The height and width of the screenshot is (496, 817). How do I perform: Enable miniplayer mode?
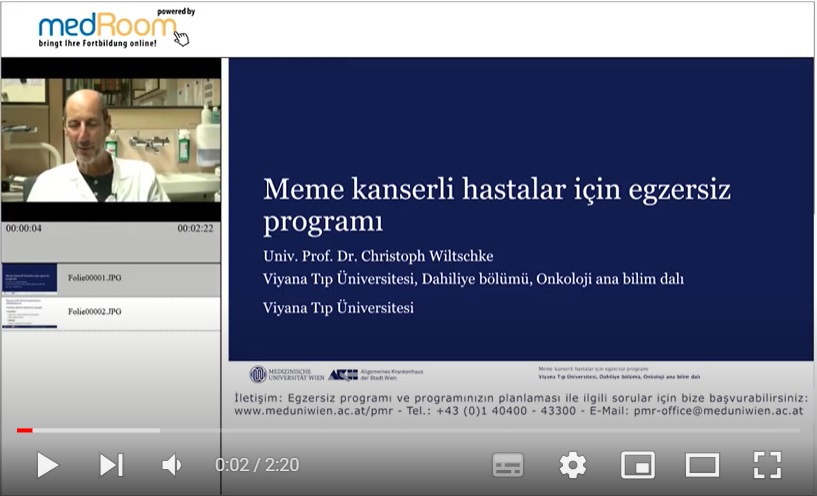[x=637, y=465]
